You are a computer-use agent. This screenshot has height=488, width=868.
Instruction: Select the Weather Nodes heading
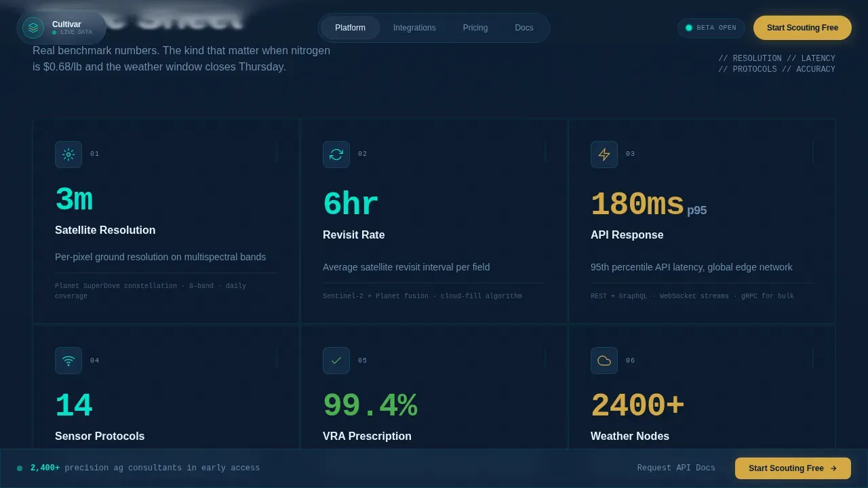(x=630, y=436)
